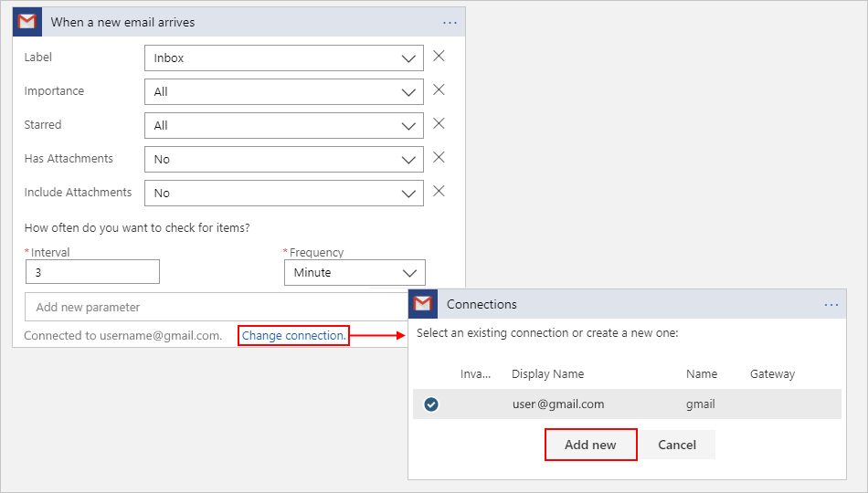Click the gmail name cell
The width and height of the screenshot is (868, 493).
[x=700, y=404]
